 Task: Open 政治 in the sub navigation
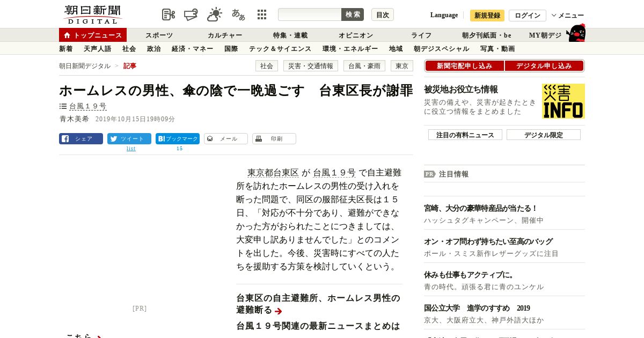pos(153,48)
